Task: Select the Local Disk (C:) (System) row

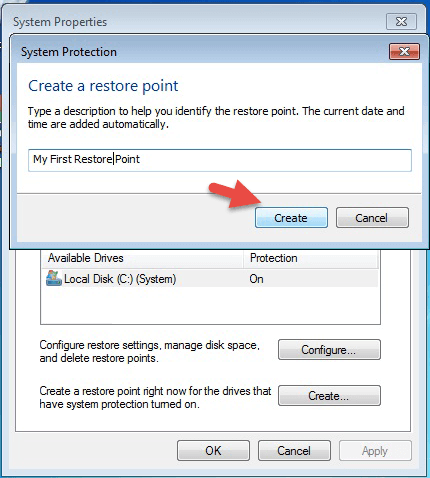Action: click(x=210, y=279)
